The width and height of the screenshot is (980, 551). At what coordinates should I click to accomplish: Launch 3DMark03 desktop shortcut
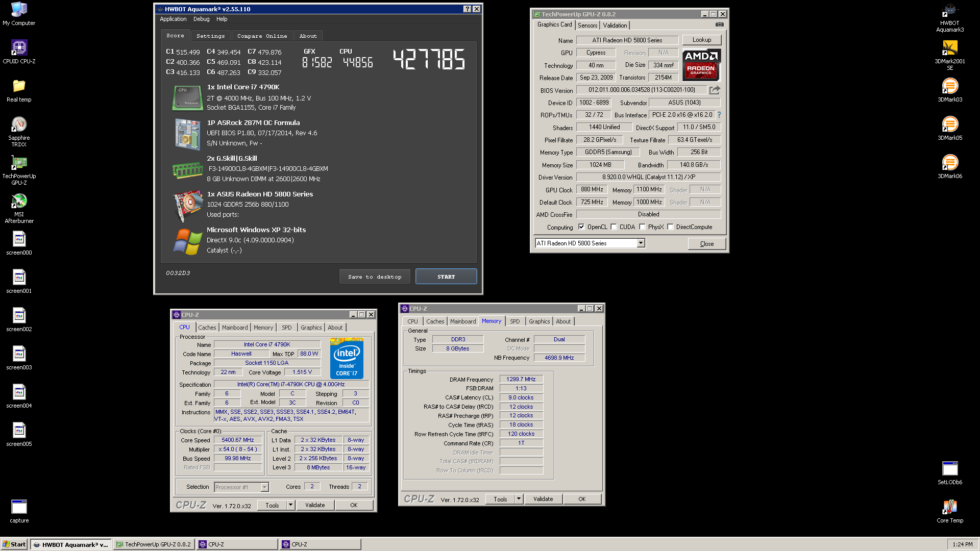coord(950,90)
